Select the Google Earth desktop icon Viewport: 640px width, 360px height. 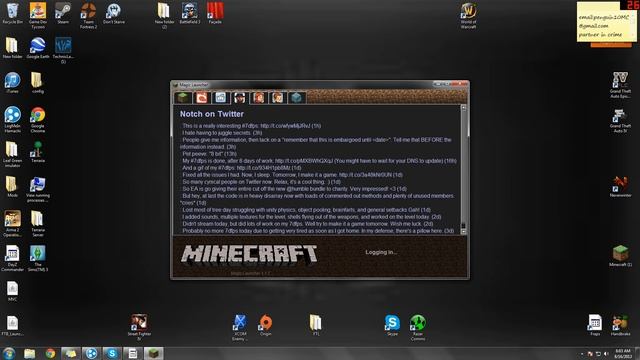[x=38, y=48]
